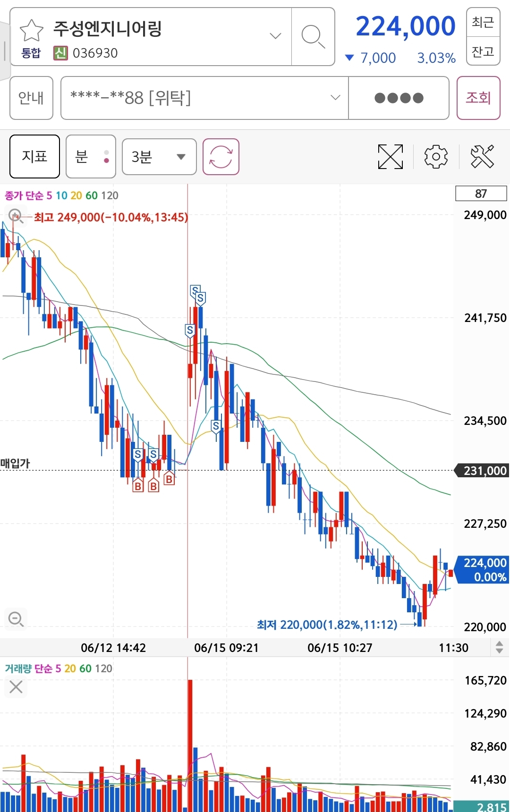
Task: Tap the 최저 220,000 low label
Action: [327, 625]
